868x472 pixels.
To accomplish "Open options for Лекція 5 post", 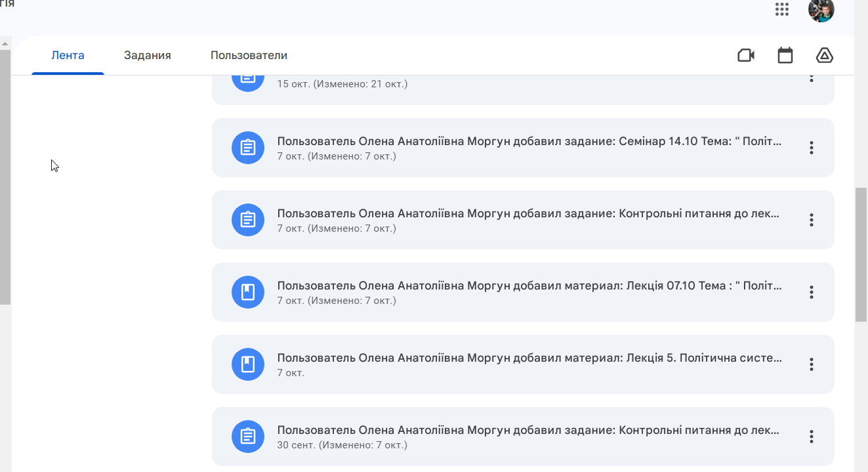I will (812, 364).
